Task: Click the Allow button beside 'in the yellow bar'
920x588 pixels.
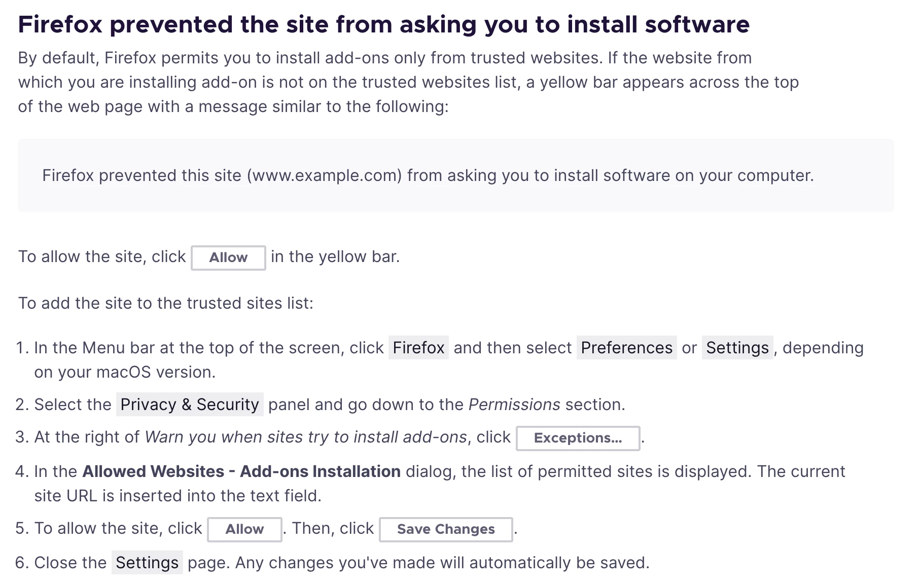Action: (x=228, y=258)
